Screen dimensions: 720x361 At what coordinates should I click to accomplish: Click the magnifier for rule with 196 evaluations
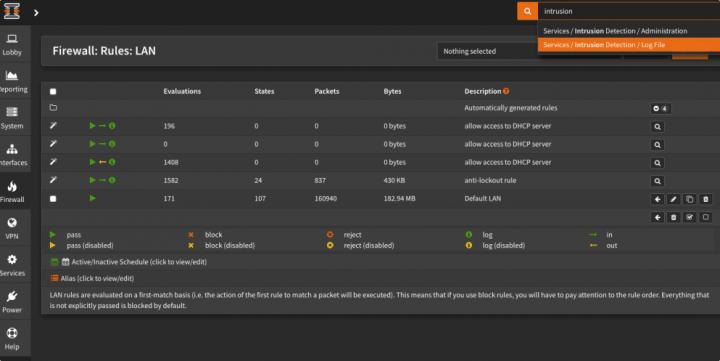coord(658,126)
